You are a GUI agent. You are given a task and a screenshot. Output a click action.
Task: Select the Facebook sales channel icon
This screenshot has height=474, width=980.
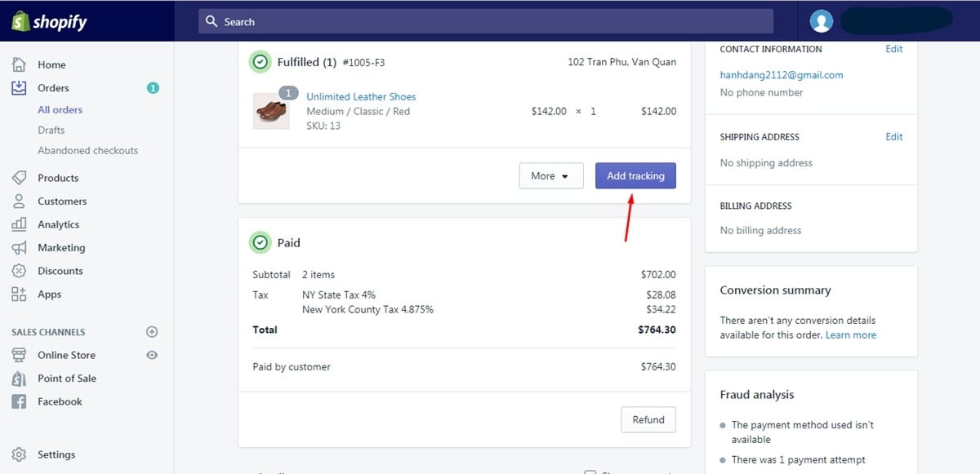point(20,401)
